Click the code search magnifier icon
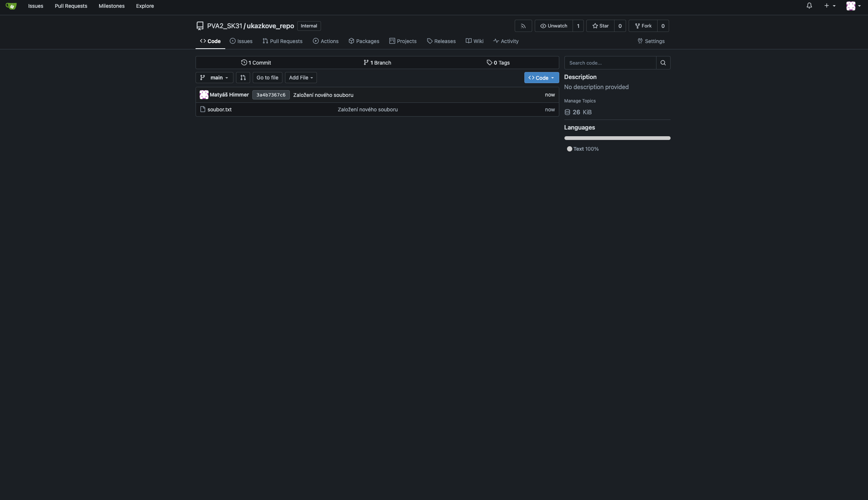Screen dimensions: 868x500 [663, 63]
